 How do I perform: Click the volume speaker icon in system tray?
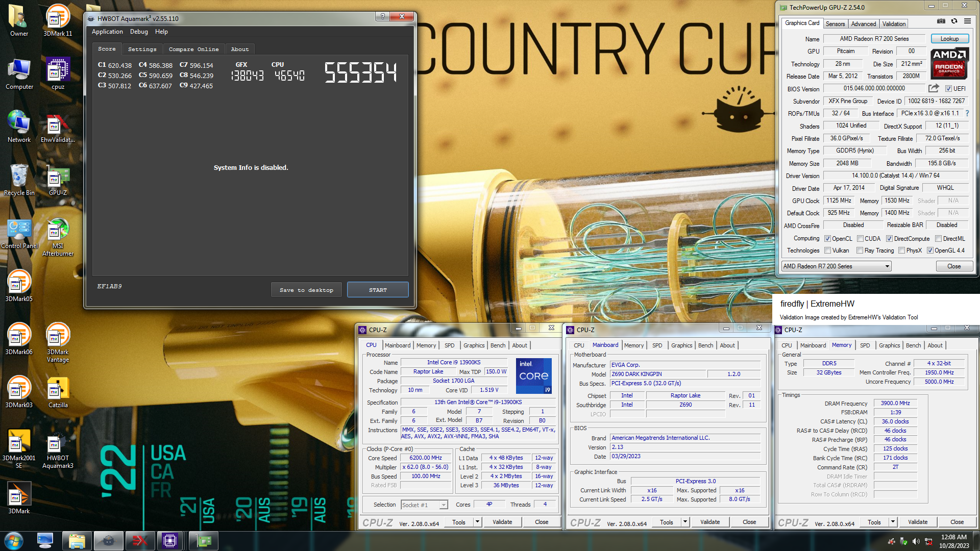916,541
